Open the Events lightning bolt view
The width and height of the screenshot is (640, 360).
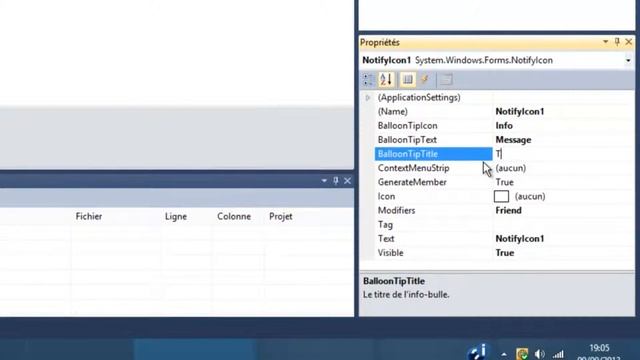[425, 80]
